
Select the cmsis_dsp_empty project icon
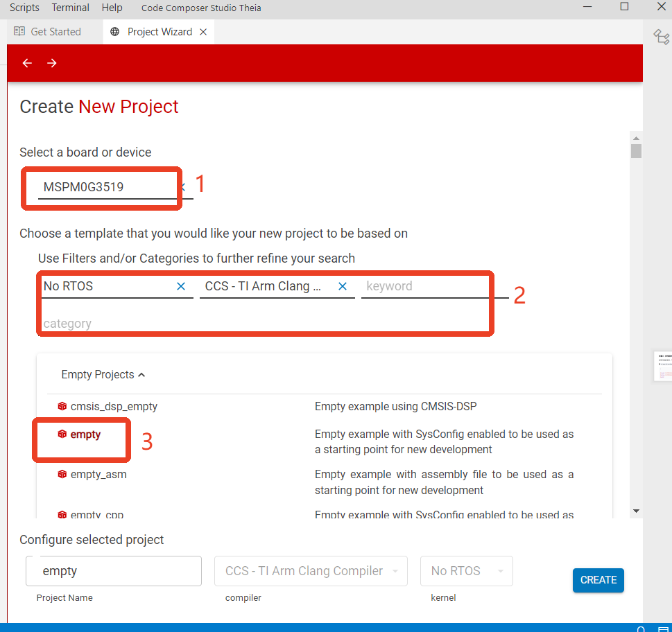tap(62, 406)
